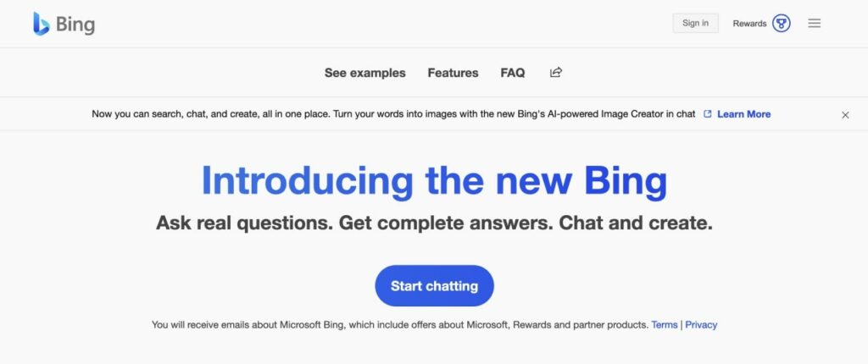Select the Features navigation item
The image size is (868, 364).
click(453, 73)
